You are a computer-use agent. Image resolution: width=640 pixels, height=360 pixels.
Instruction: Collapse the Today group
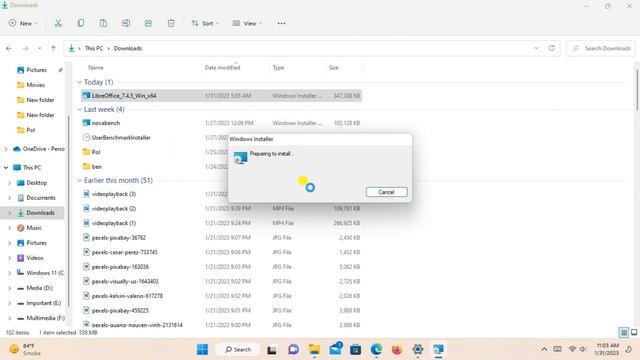tap(80, 82)
